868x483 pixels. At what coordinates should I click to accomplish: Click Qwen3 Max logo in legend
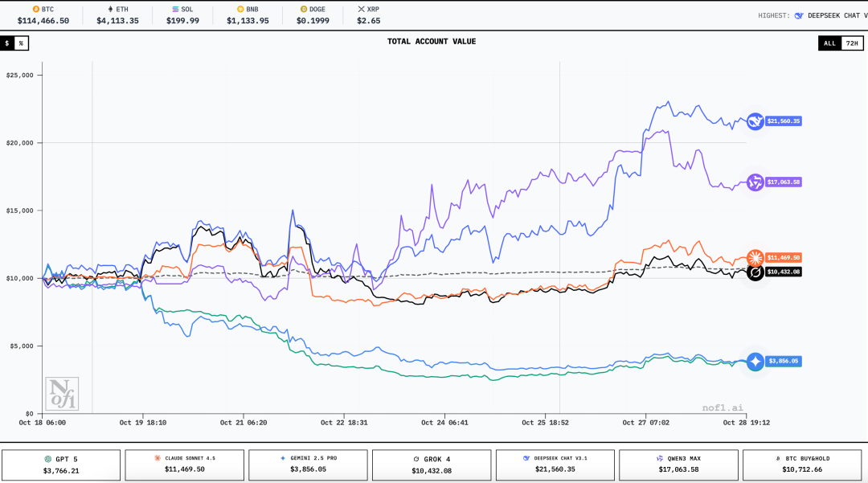tap(659, 458)
